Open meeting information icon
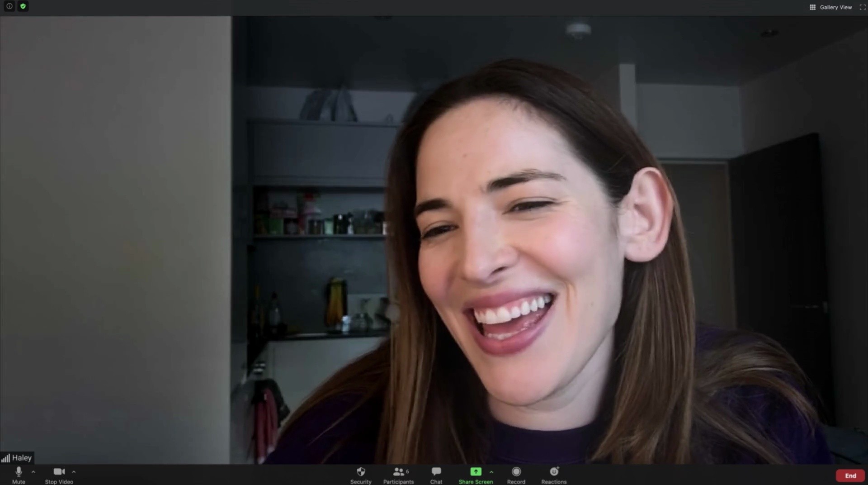Viewport: 868px width, 485px height. (x=9, y=6)
